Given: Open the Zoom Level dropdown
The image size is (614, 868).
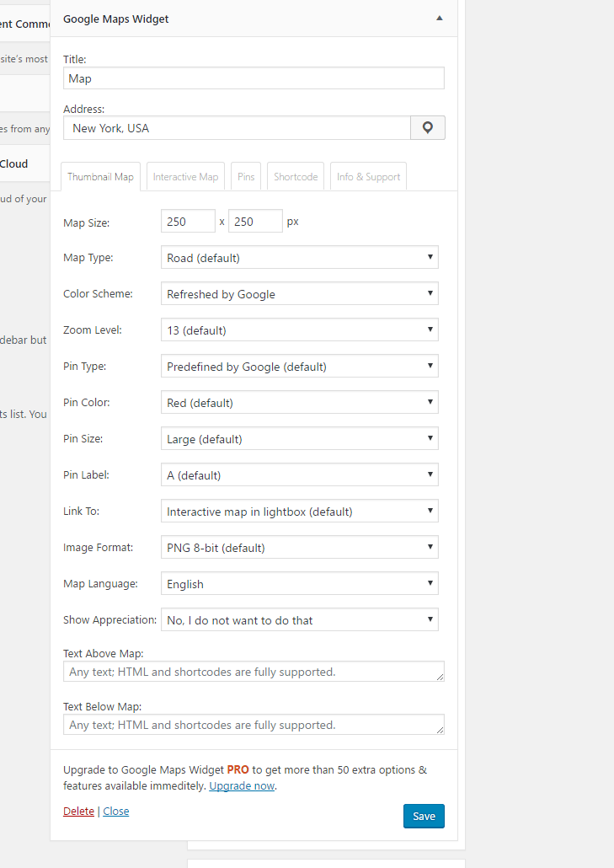Looking at the screenshot, I should click(x=300, y=330).
